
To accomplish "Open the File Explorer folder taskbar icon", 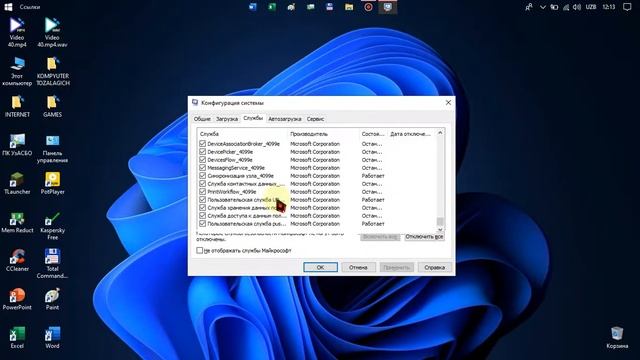I will 349,7.
